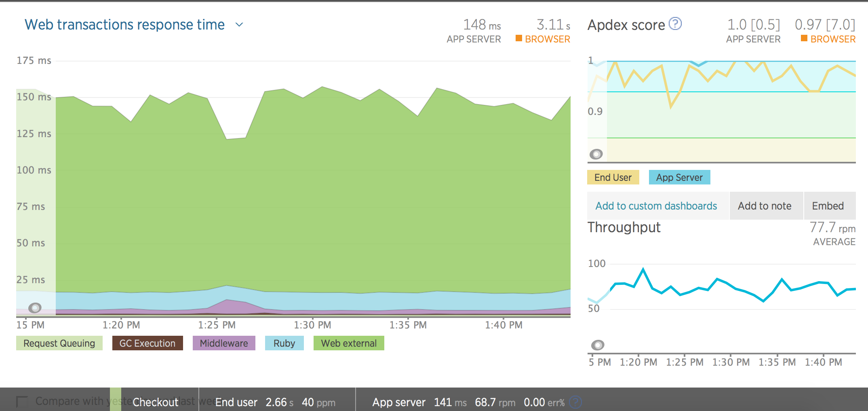Toggle the Ruby legend series
The height and width of the screenshot is (411, 868).
point(284,343)
